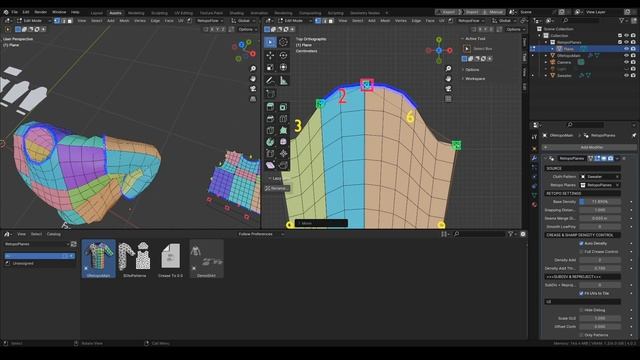
Task: Click zoom magnifier in right viewport
Action: point(449,69)
